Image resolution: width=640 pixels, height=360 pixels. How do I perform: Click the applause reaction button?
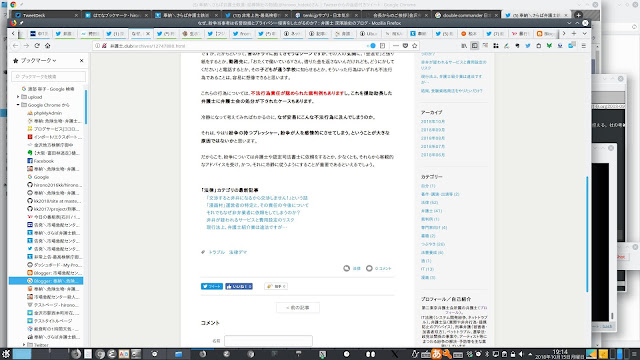click(x=276, y=286)
